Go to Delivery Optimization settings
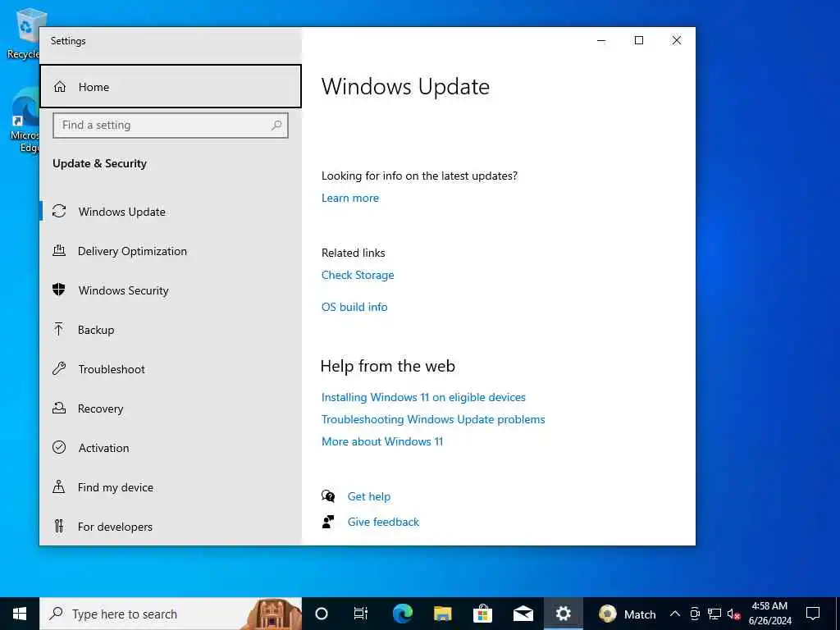Screen dimensions: 840x630 [x=171, y=251]
